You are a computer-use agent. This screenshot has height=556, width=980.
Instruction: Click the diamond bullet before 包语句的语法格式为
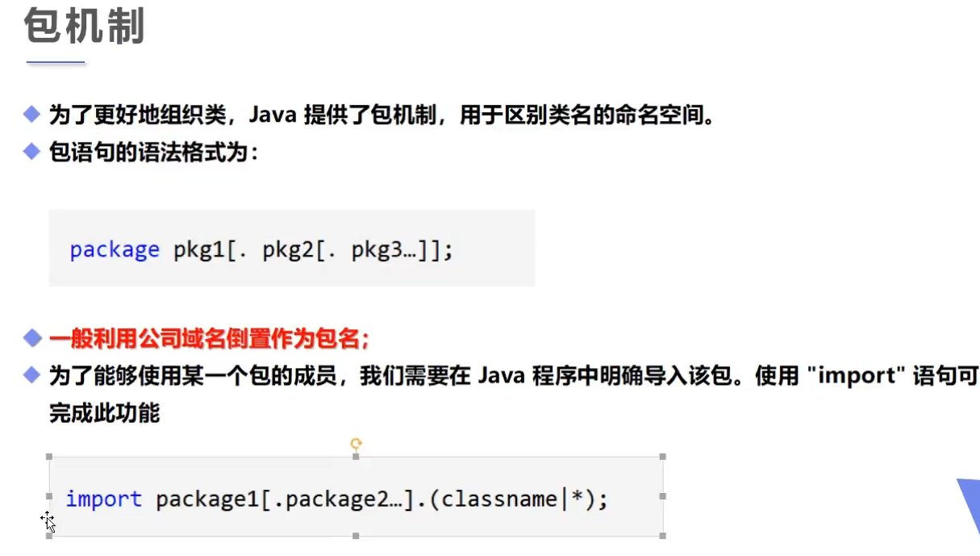pos(31,151)
